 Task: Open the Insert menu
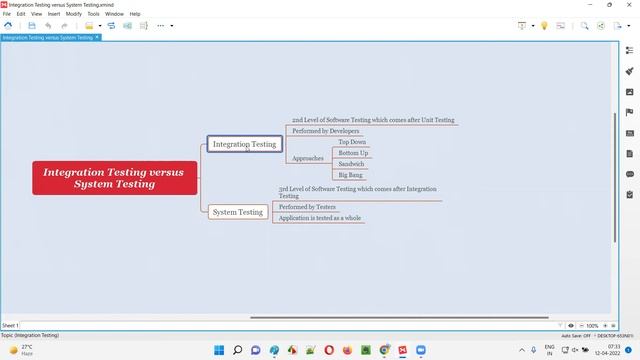click(x=54, y=14)
